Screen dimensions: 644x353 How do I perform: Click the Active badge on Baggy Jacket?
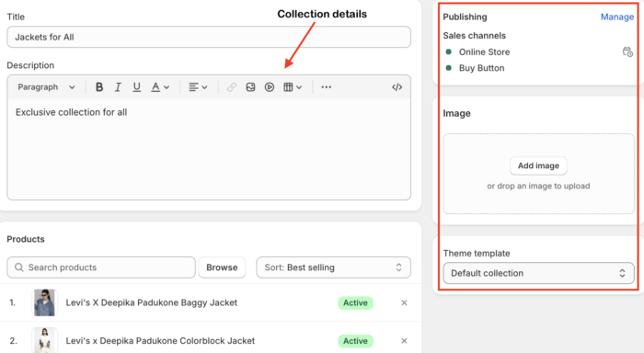[x=355, y=303]
